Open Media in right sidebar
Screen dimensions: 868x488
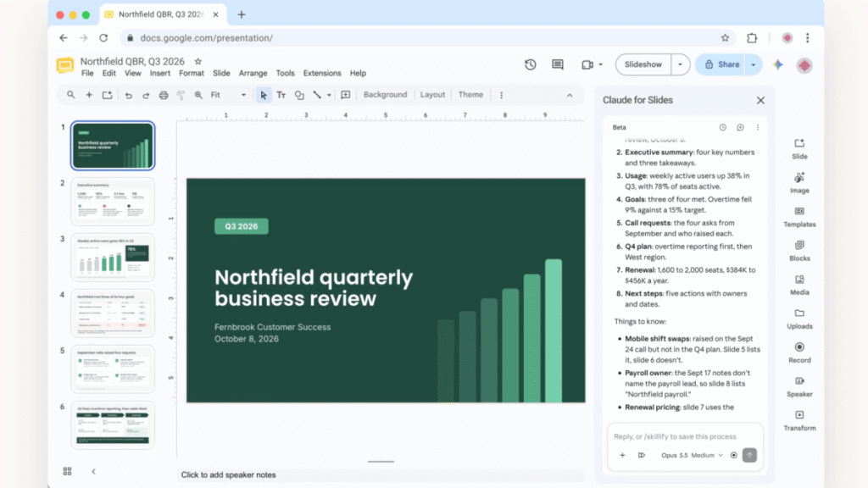coord(799,285)
